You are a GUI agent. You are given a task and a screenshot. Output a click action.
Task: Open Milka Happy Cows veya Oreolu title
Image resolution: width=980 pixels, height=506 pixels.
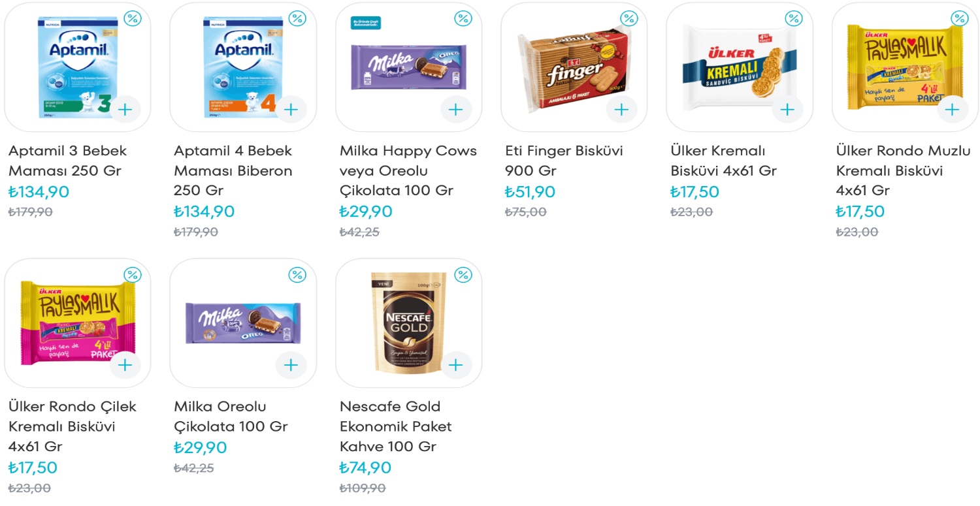tap(408, 170)
